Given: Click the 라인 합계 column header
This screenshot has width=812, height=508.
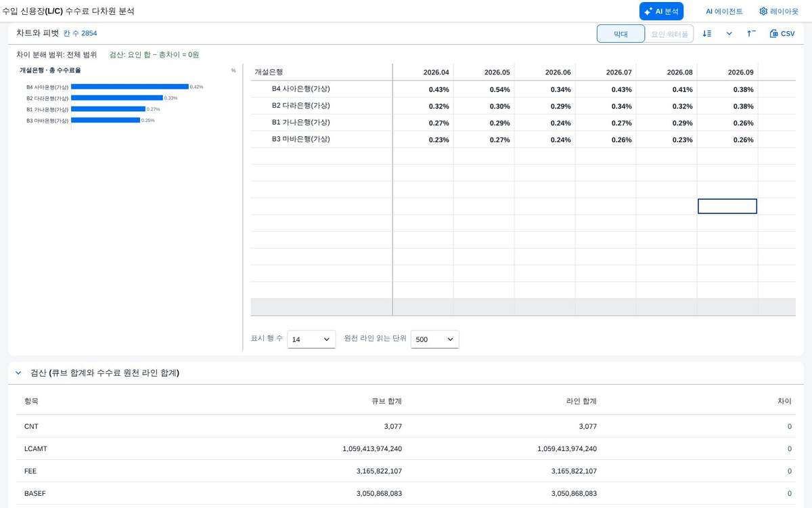Looking at the screenshot, I should click(583, 401).
